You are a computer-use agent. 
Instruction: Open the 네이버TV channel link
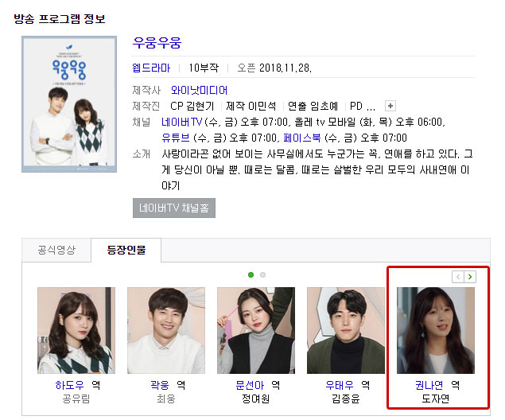[182, 122]
